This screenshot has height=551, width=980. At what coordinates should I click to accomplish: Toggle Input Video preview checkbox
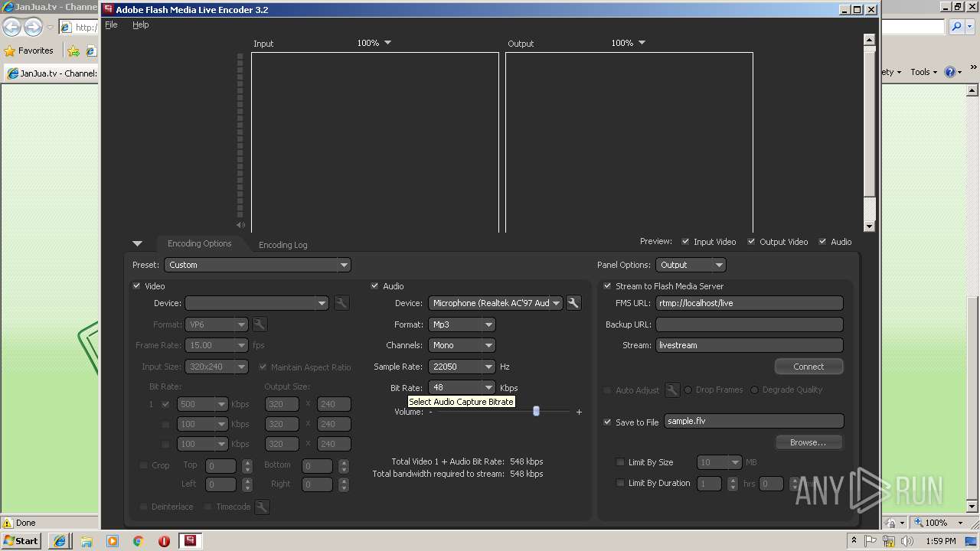click(686, 242)
